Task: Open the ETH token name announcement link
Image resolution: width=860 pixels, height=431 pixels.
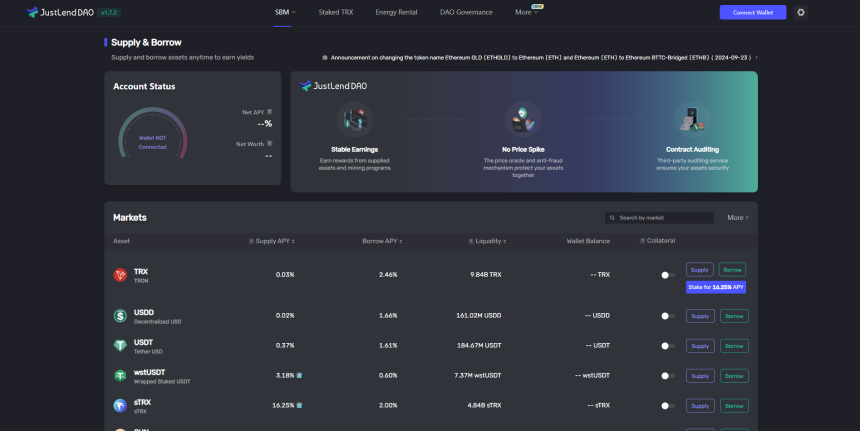Action: coord(541,58)
